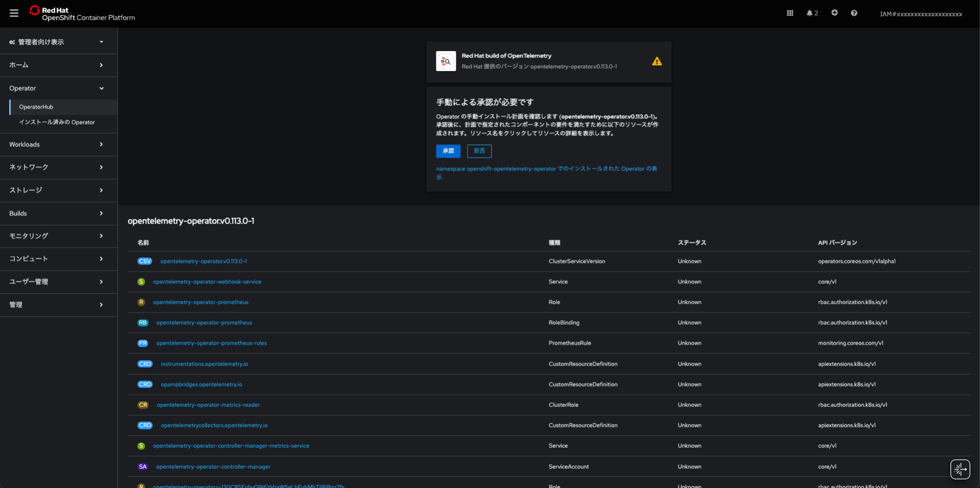Screen dimensions: 980x488
Task: Click the warning triangle on the OpenTelemetry banner
Action: (x=657, y=61)
